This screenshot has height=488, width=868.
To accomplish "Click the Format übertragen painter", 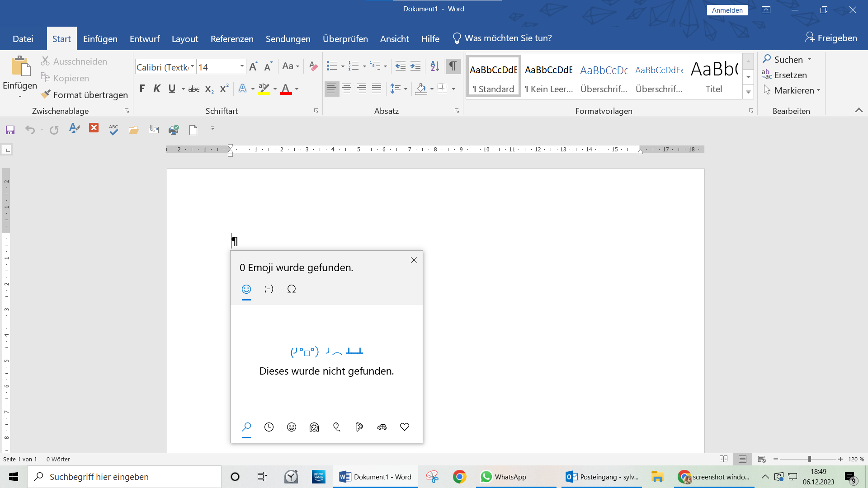I will click(85, 95).
